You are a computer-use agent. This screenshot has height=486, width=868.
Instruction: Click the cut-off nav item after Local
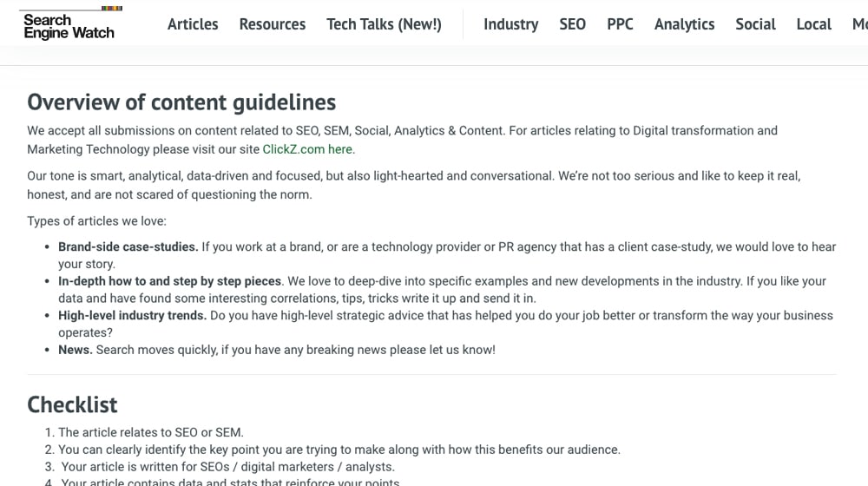[x=859, y=24]
